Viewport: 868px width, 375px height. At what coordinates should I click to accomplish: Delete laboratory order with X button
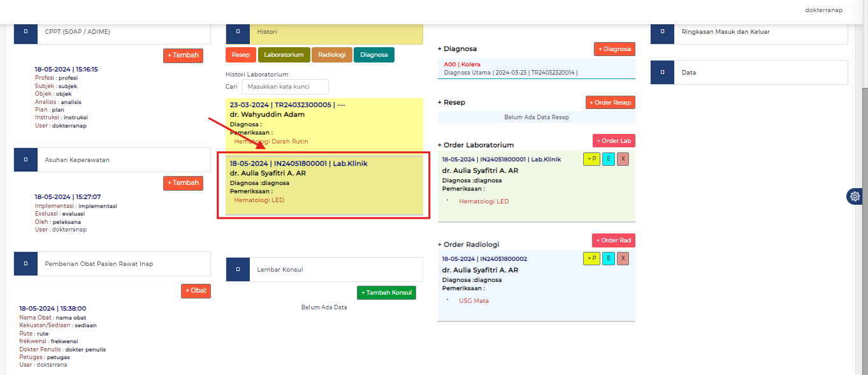[x=623, y=159]
